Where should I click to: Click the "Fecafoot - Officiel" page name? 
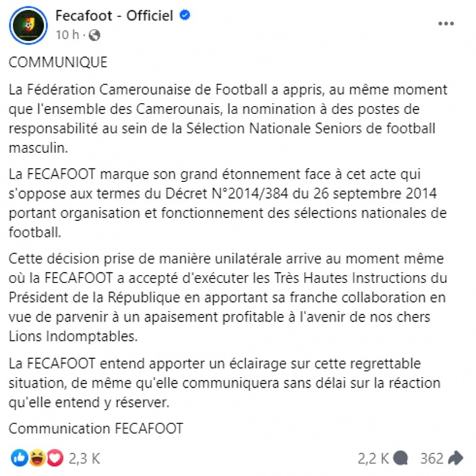click(x=114, y=16)
